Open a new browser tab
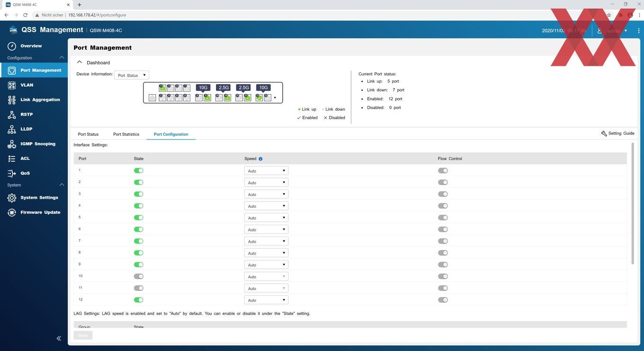Viewport: 644px width, 351px height. (79, 5)
